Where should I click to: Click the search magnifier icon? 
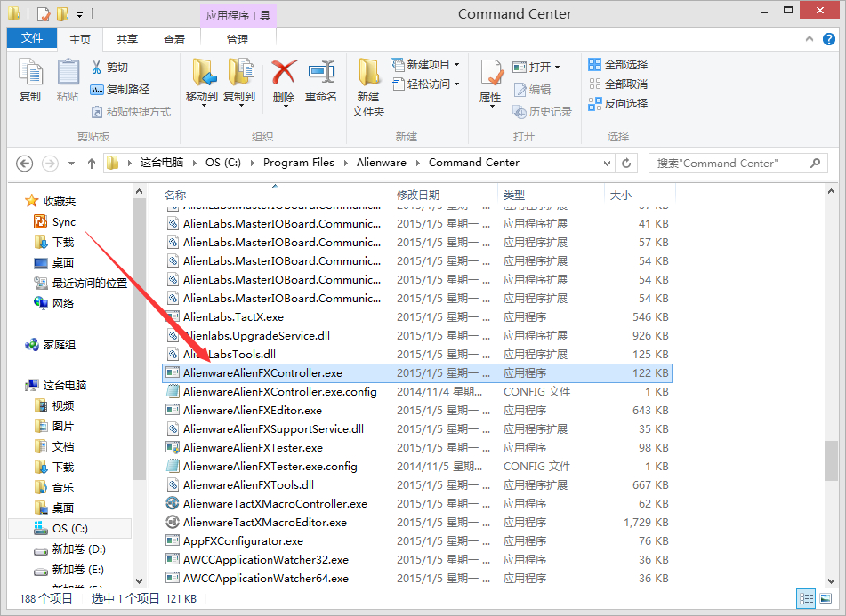[816, 163]
